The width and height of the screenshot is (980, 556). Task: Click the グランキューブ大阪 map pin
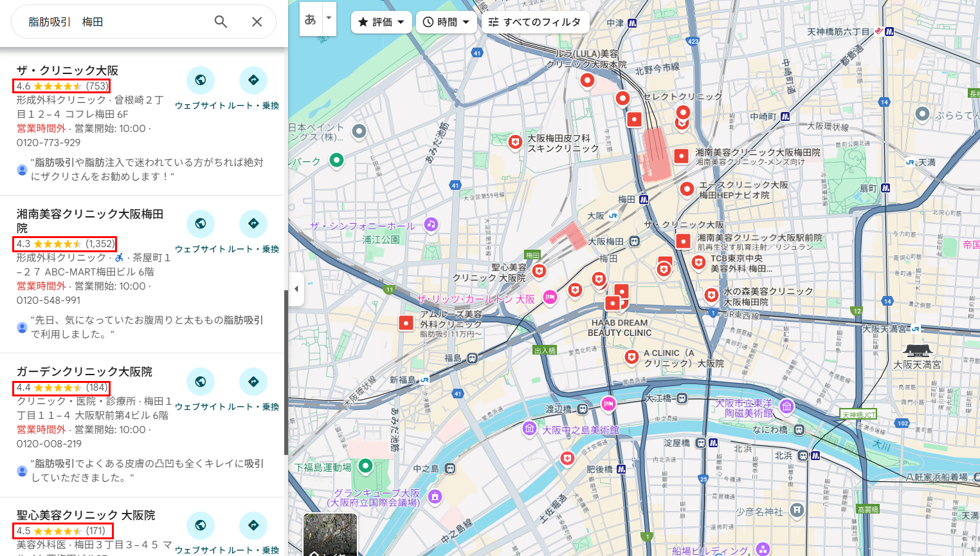coord(435,496)
